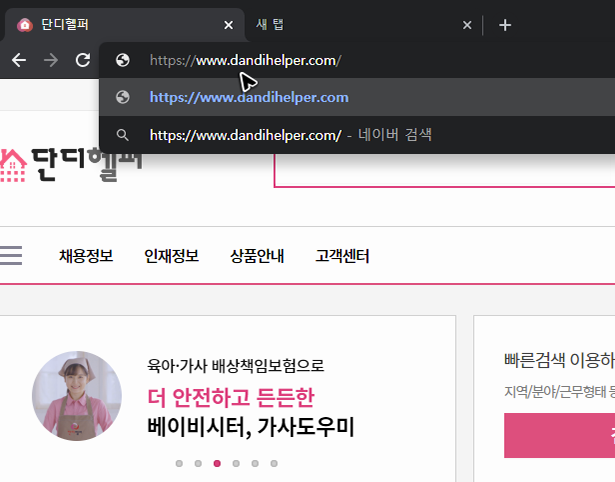
Task: Switch to the 단디헬퍼 tab
Action: (124, 25)
